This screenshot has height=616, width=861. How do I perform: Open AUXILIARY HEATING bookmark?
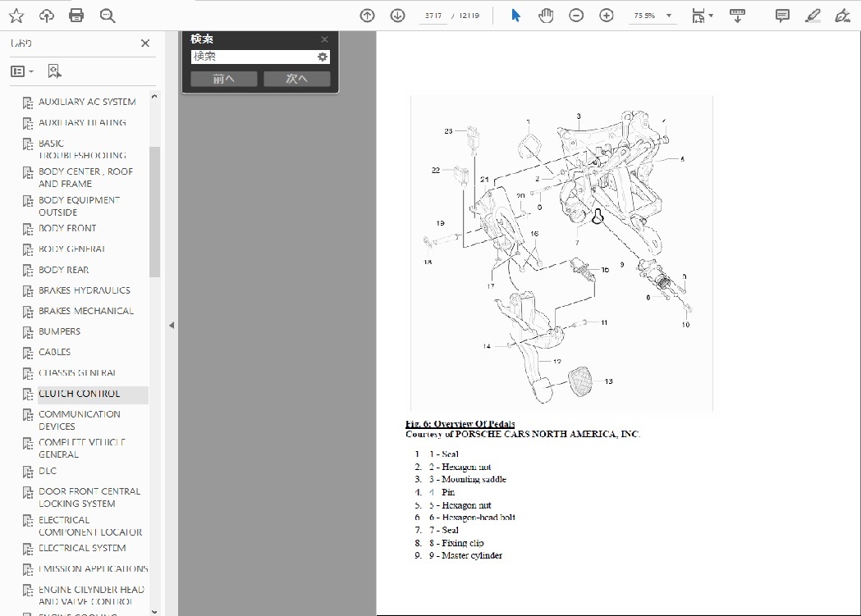pos(82,122)
